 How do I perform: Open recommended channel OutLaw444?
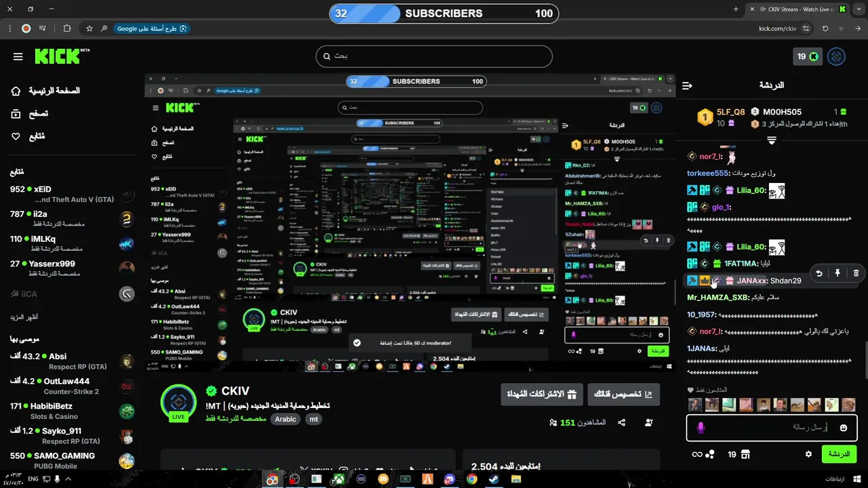tap(71, 386)
